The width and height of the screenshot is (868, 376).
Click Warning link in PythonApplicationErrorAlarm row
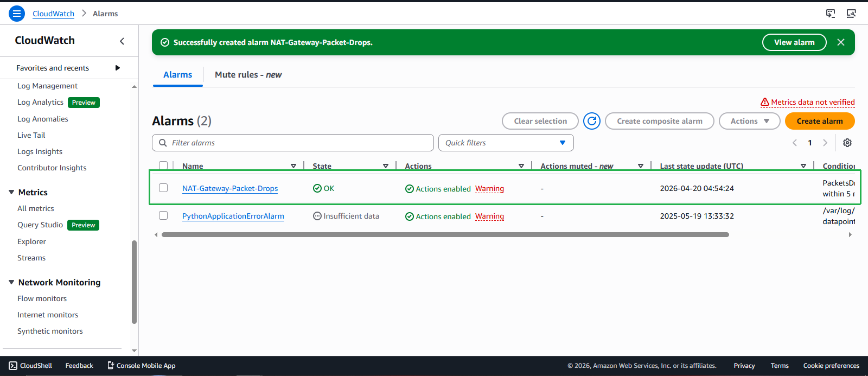(x=489, y=216)
